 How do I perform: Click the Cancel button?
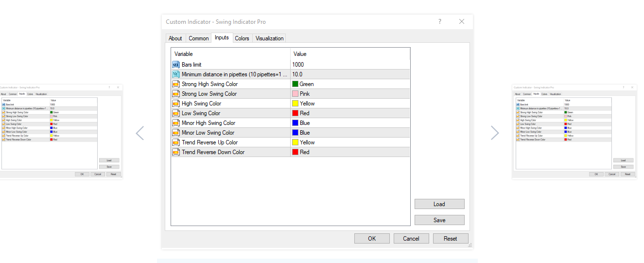coord(411,239)
